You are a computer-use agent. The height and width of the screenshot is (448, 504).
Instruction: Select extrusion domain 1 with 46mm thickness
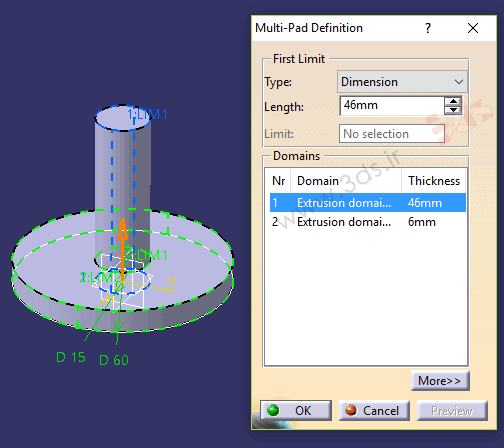368,203
